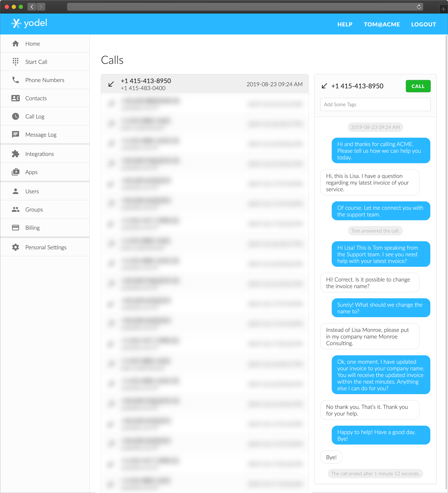Open the Contacts card icon
Screen dimensions: 448x493
16,98
